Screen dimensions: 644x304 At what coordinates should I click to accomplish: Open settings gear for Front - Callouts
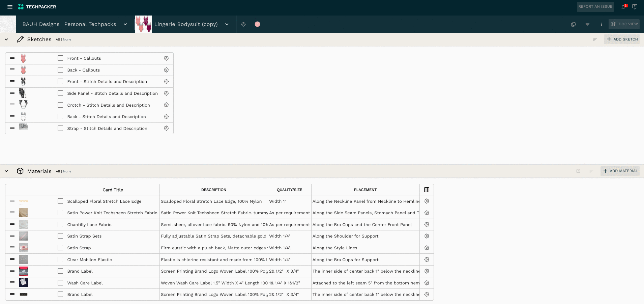tap(166, 58)
